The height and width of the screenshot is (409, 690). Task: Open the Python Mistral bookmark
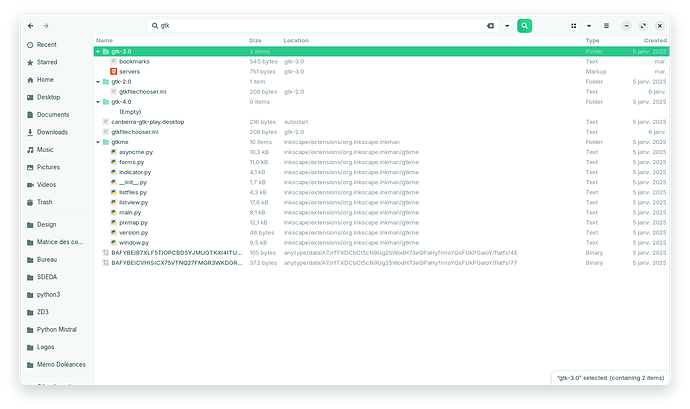56,329
